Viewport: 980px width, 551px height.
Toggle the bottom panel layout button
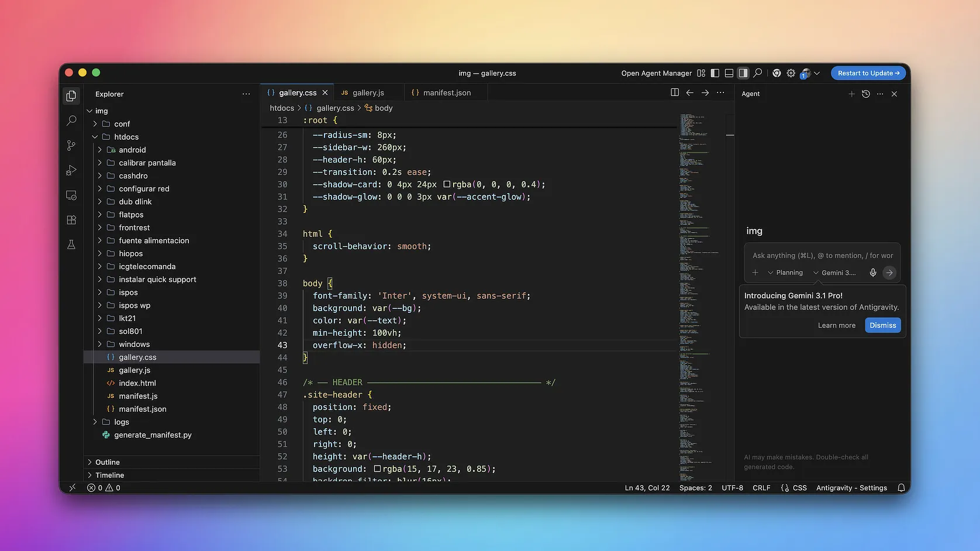729,73
